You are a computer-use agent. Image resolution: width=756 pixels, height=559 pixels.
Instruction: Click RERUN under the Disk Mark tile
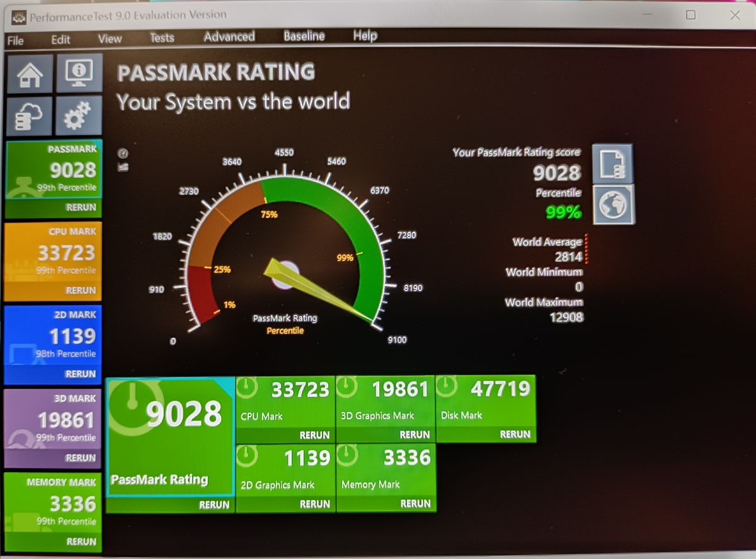tap(515, 434)
